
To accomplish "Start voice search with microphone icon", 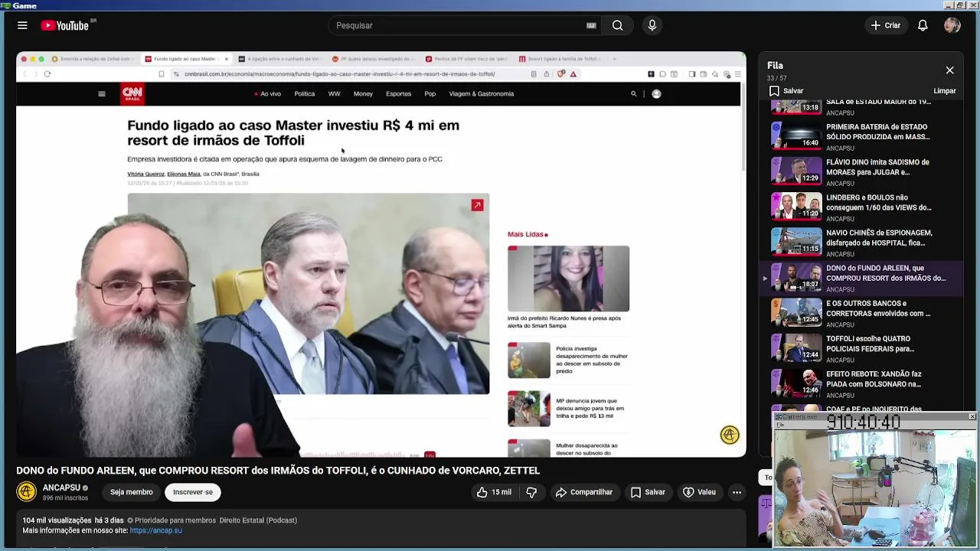I will pos(652,25).
